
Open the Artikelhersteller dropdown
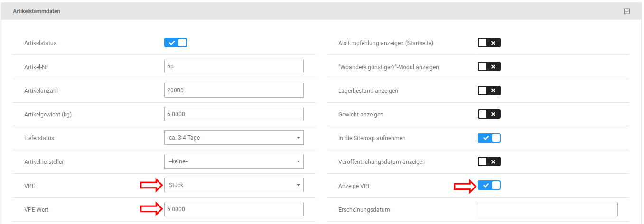(x=233, y=161)
